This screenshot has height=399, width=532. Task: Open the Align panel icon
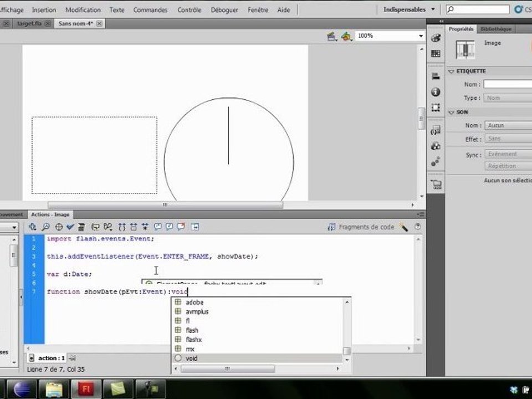[x=436, y=76]
